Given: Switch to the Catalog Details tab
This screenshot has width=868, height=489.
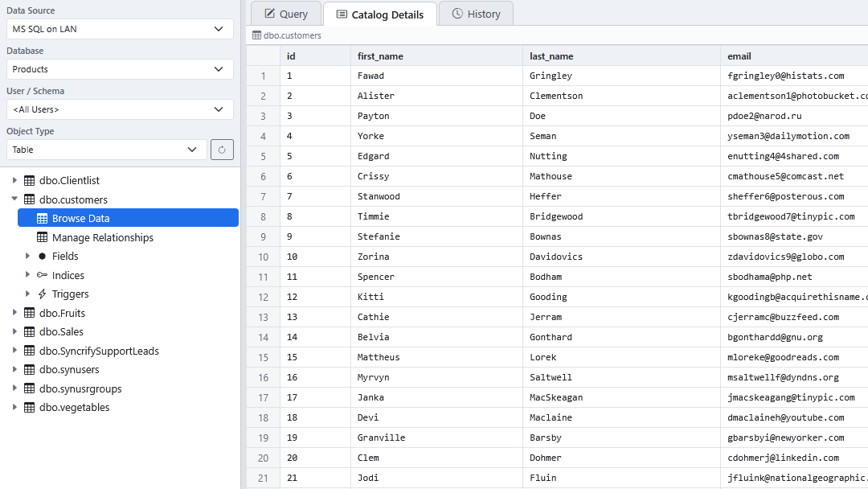Looking at the screenshot, I should pyautogui.click(x=380, y=14).
